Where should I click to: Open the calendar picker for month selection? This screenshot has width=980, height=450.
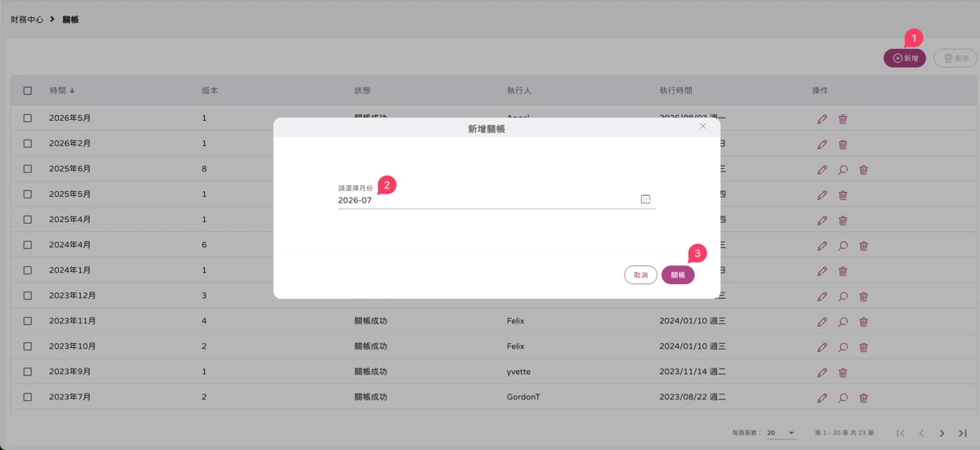645,199
